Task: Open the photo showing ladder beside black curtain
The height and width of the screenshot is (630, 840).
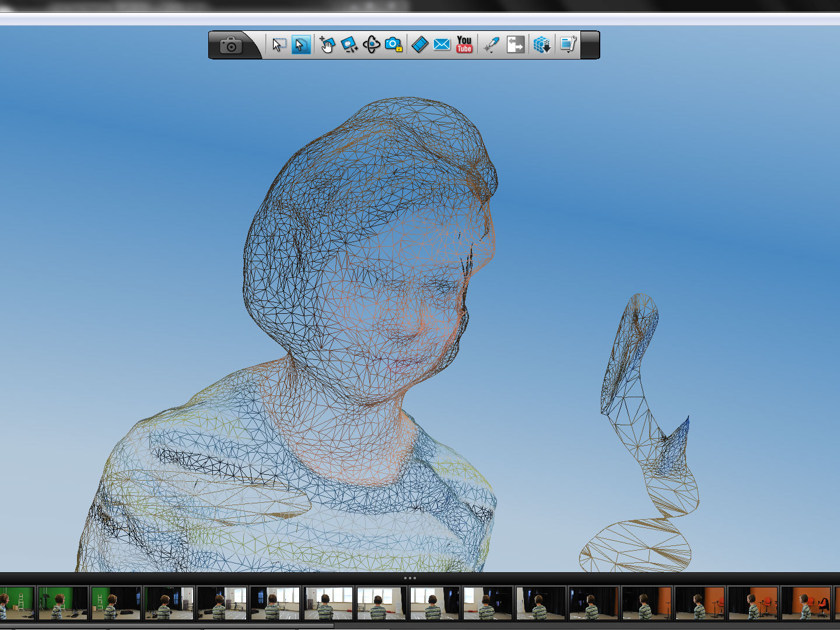Action: pyautogui.click(x=116, y=603)
